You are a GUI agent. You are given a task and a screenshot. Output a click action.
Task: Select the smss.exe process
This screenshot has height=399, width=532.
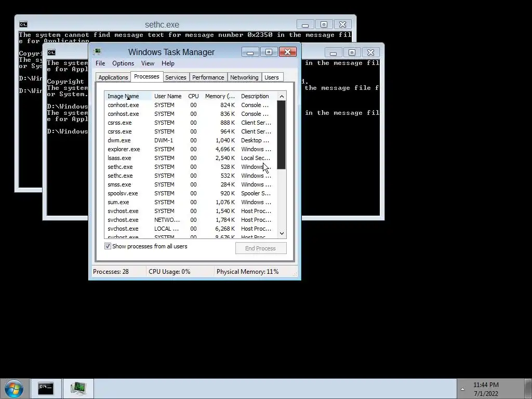[x=191, y=184]
